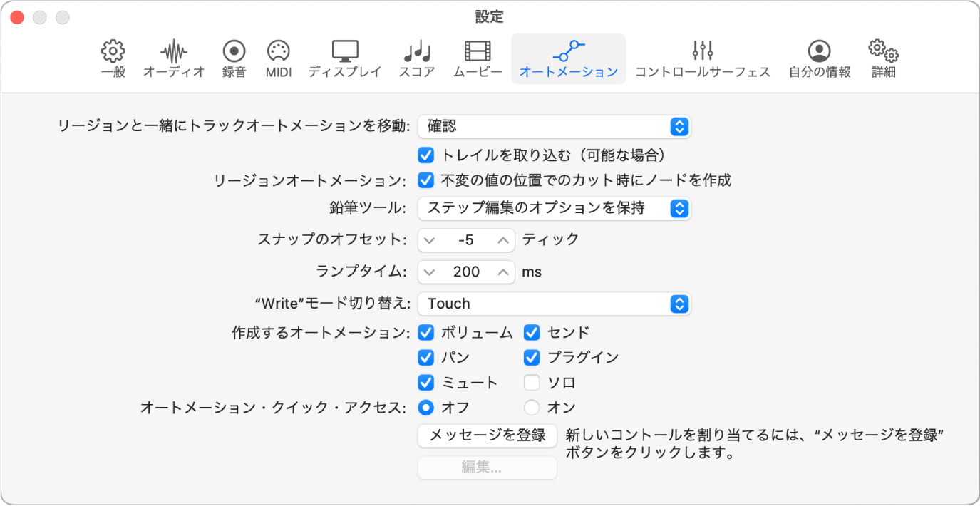Uncheck the ソロ automation checkbox

tap(532, 382)
